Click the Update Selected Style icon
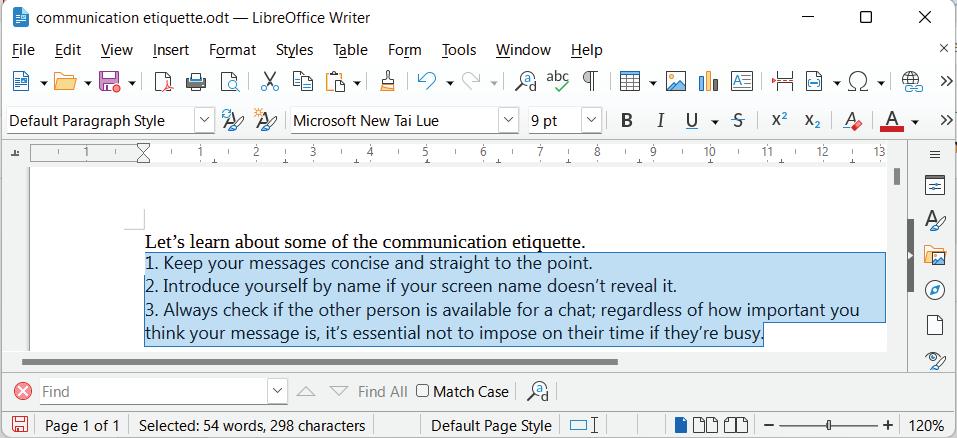Image resolution: width=957 pixels, height=438 pixels. pos(232,120)
